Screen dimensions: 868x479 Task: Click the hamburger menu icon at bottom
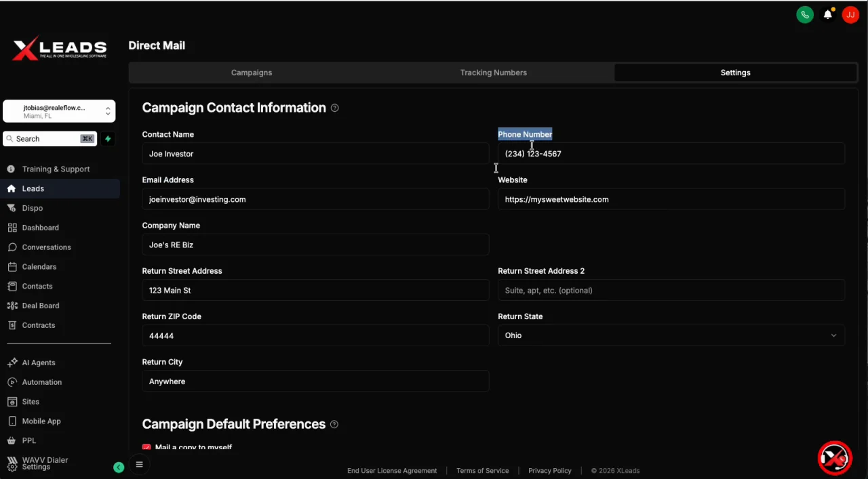(140, 465)
